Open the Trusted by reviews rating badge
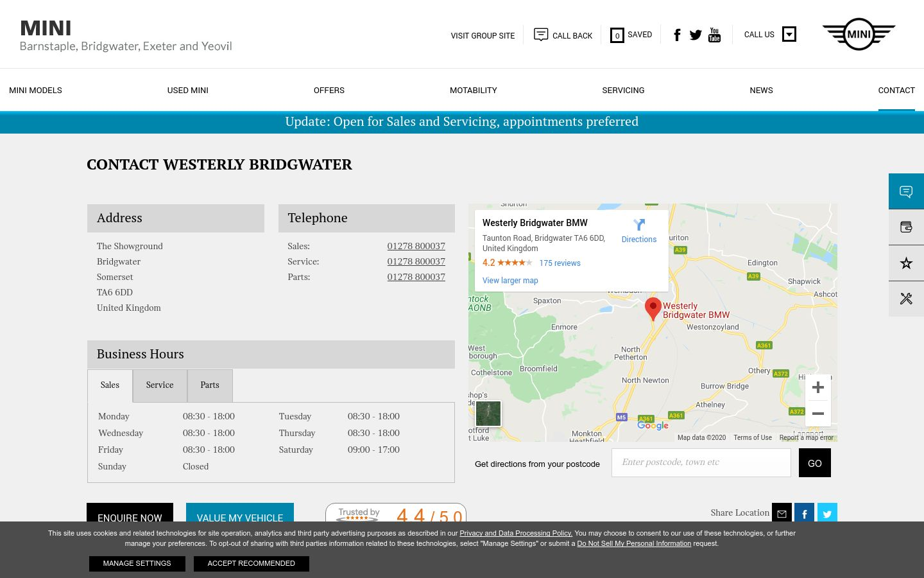 [396, 512]
